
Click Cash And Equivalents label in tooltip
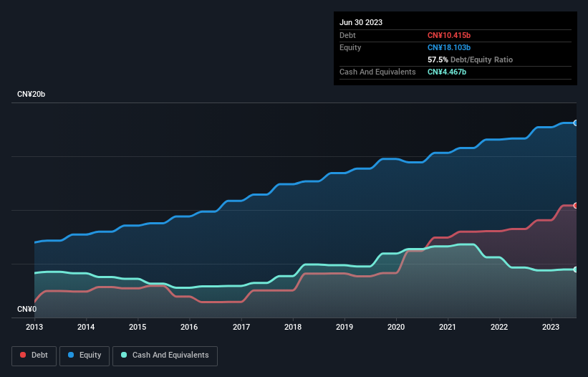[377, 72]
